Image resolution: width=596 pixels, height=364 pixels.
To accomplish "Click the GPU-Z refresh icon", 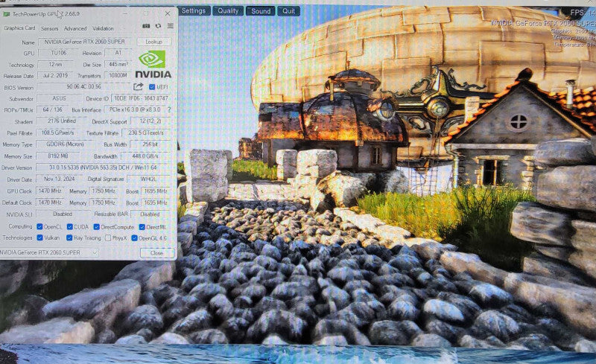I will [x=158, y=26].
